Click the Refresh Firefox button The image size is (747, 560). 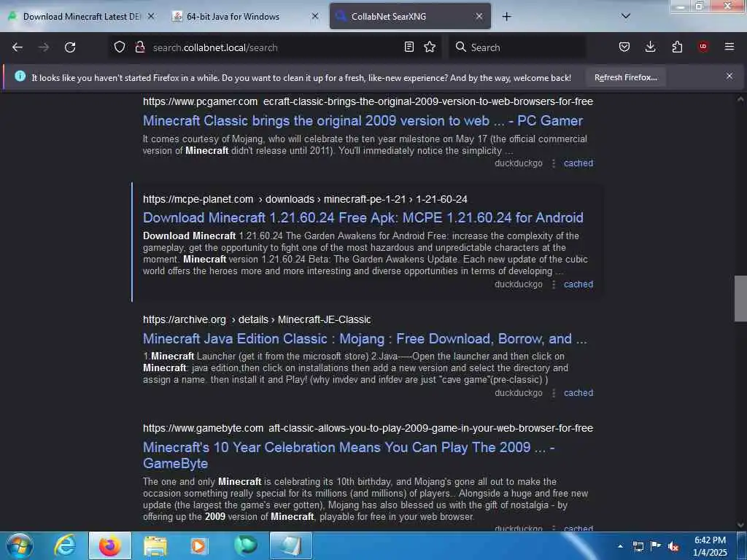tap(625, 77)
